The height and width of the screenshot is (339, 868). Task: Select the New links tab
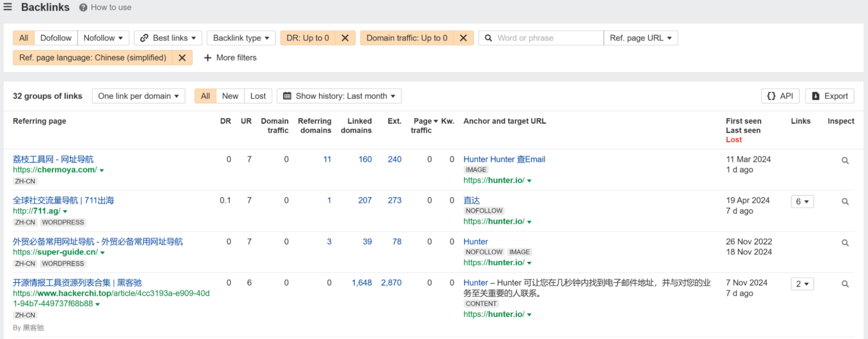coord(230,96)
